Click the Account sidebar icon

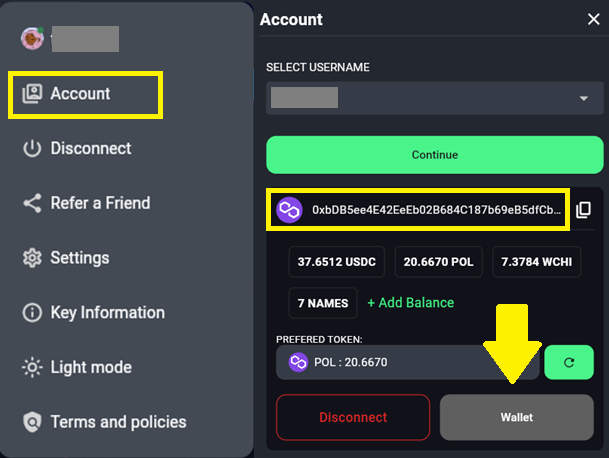(32, 94)
